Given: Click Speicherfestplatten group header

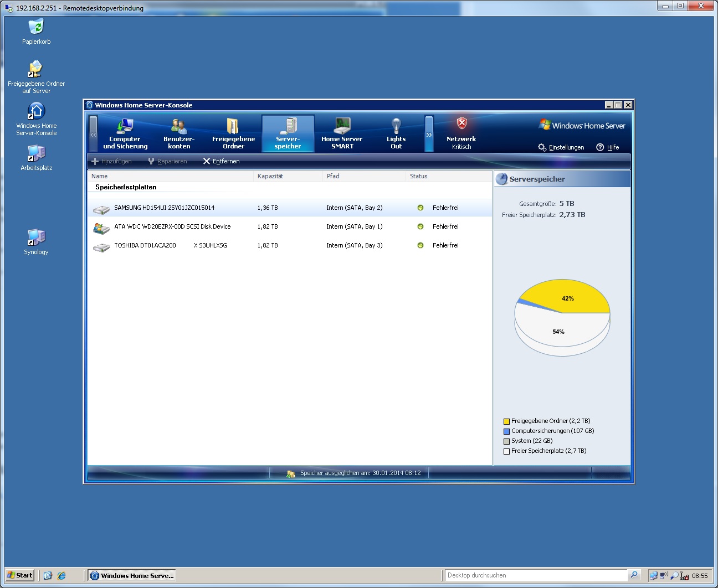Looking at the screenshot, I should (126, 187).
